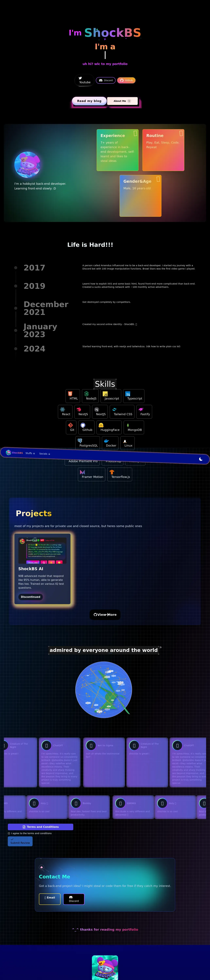
Task: Select the January 2023 timeline heading
Action: pos(40,330)
